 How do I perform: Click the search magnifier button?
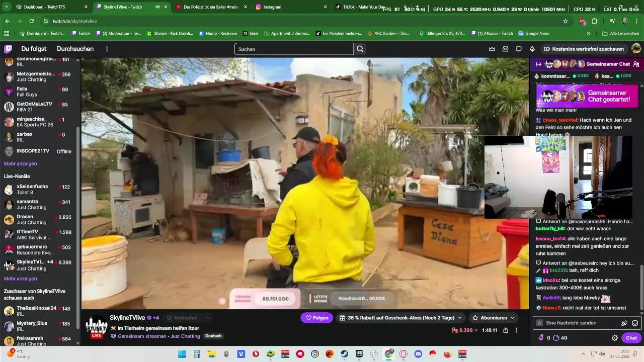pos(360,49)
